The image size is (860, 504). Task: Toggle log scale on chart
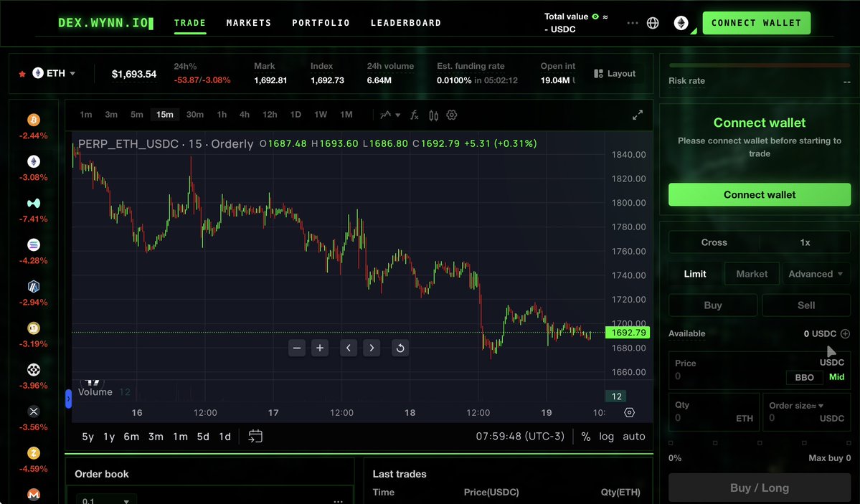(x=606, y=437)
